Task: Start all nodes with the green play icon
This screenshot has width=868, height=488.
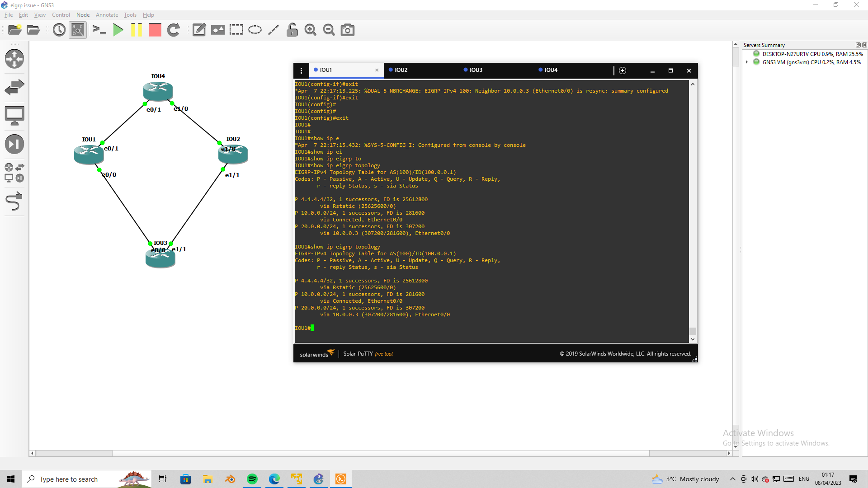Action: (118, 30)
